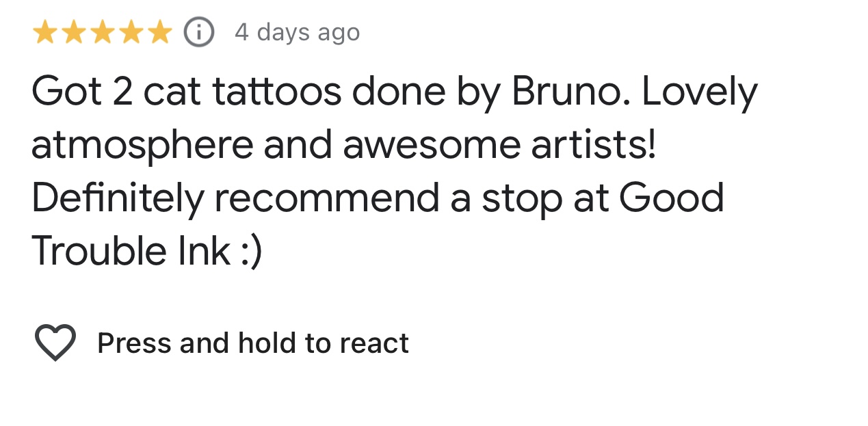Viewport: 868px width, 426px height.
Task: Click the "4 days ago" timestamp
Action: [x=297, y=32]
